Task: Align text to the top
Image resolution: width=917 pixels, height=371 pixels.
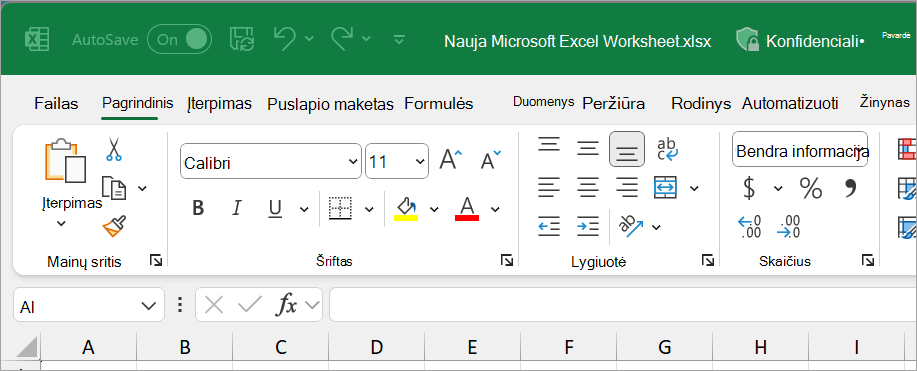Action: click(549, 145)
